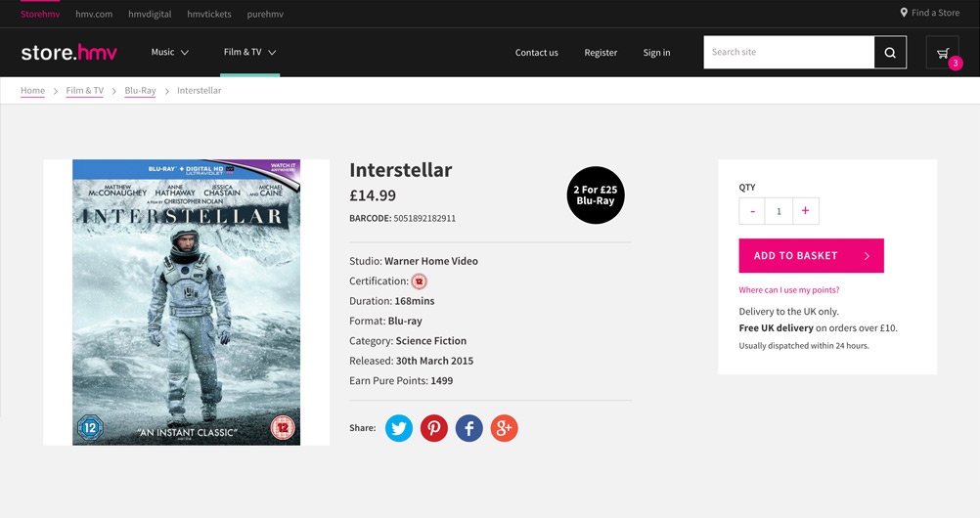Image resolution: width=980 pixels, height=518 pixels.
Task: Click the Search site input field
Action: [788, 53]
